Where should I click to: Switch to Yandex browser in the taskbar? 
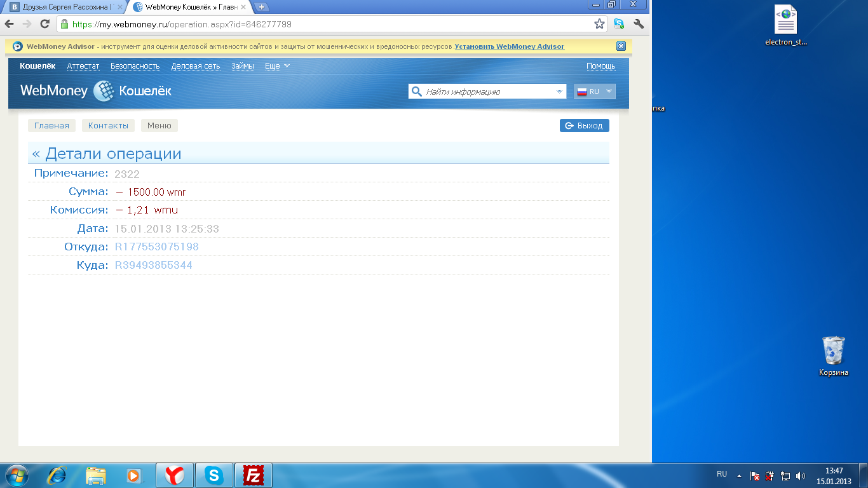(175, 475)
